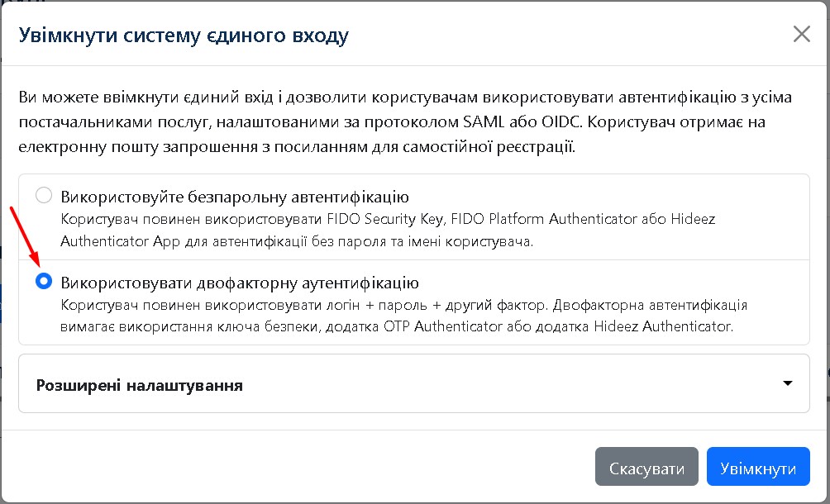Click the "Використовуйте безпарольну автентифікацію" label
Screen dimensions: 830x504
point(235,197)
